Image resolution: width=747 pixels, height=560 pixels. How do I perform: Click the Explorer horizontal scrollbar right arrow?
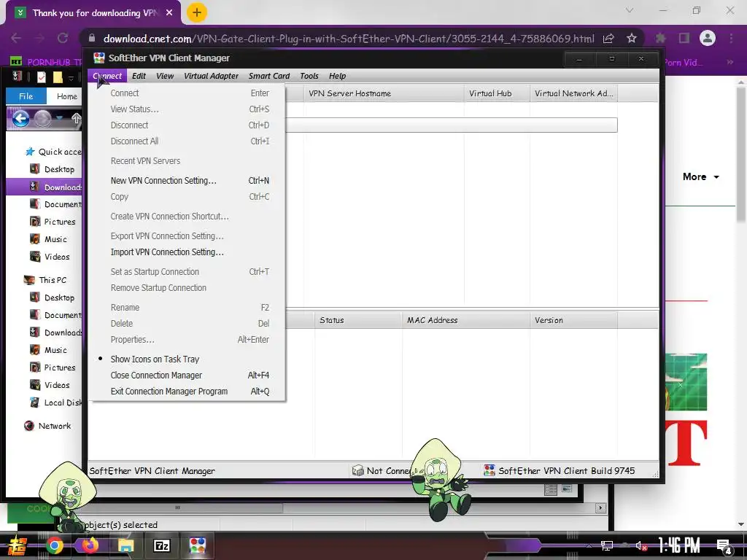pos(600,507)
